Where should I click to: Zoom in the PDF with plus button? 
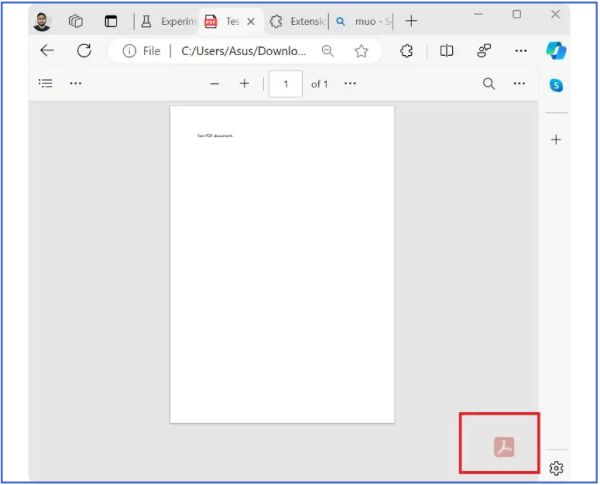click(244, 84)
